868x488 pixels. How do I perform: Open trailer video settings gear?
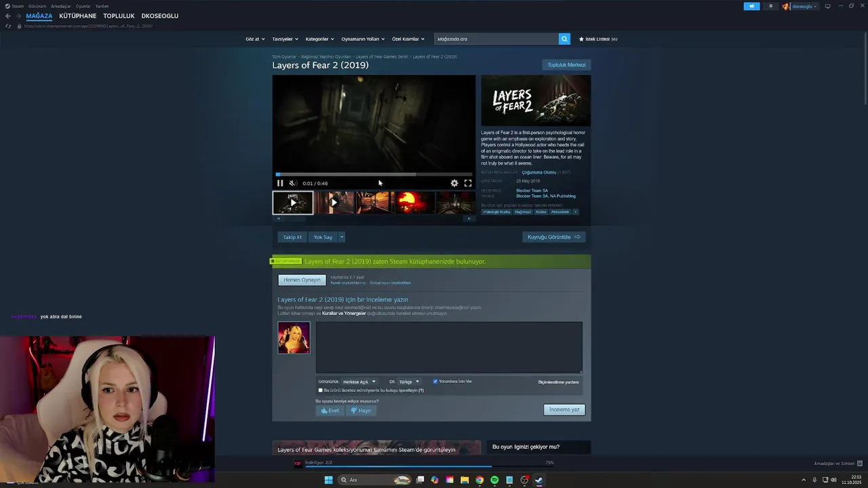(454, 183)
